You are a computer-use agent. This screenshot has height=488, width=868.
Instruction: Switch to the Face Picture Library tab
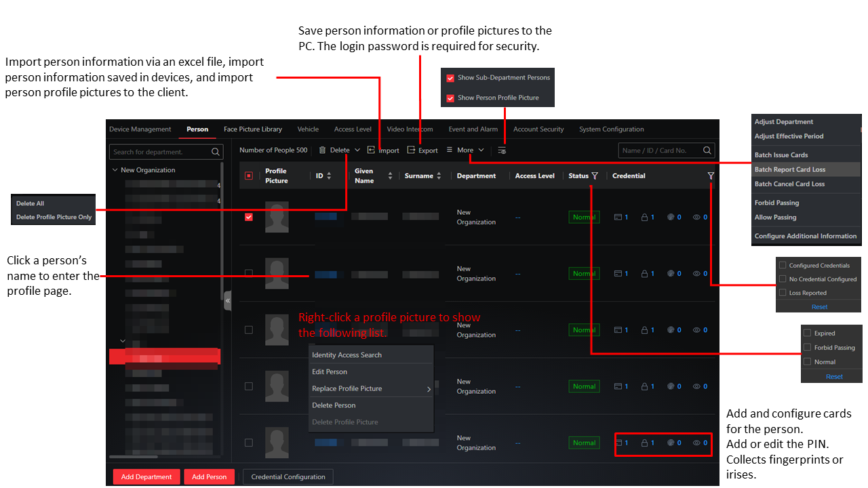pyautogui.click(x=253, y=129)
